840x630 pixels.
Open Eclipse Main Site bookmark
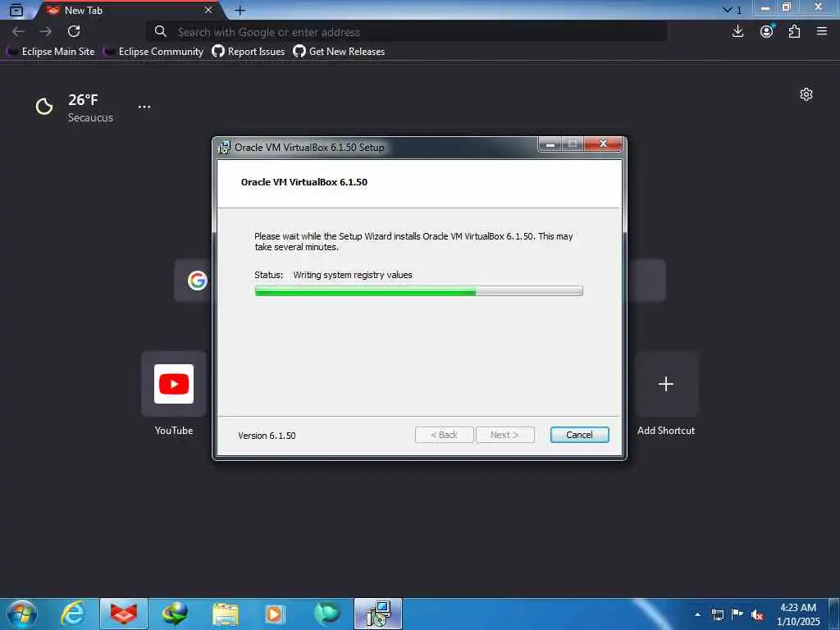click(x=50, y=52)
